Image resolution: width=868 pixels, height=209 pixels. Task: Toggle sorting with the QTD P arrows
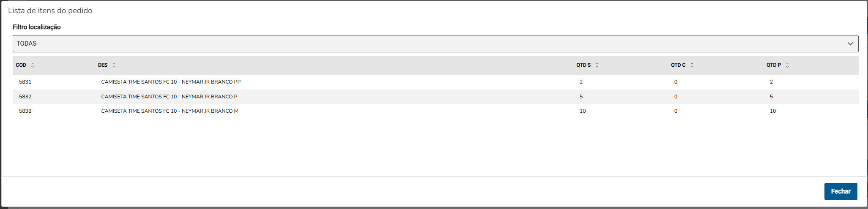(x=787, y=65)
